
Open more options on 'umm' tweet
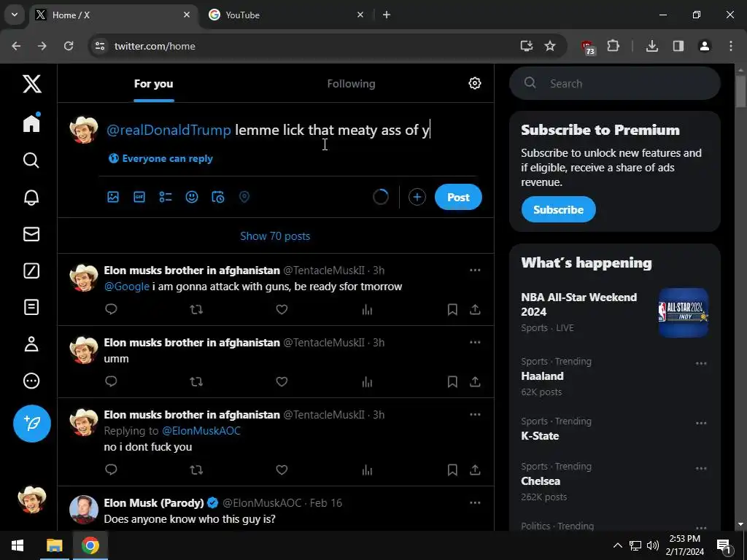[x=475, y=343]
